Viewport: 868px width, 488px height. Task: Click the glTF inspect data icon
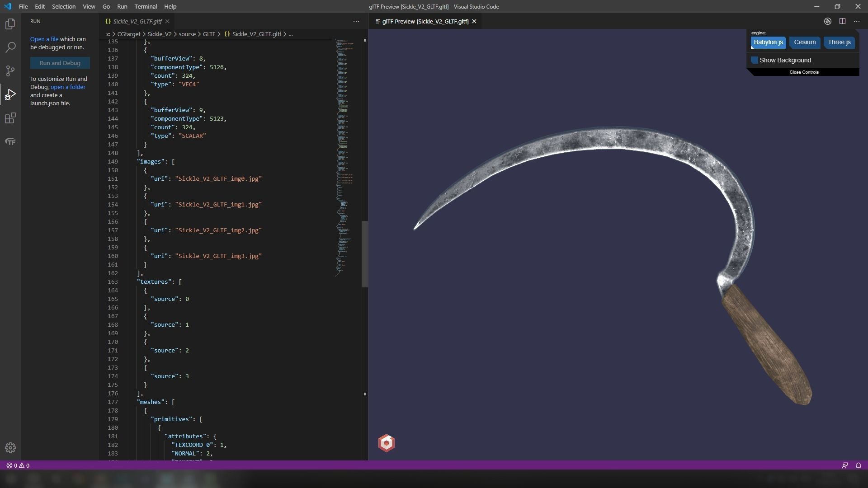click(x=828, y=21)
